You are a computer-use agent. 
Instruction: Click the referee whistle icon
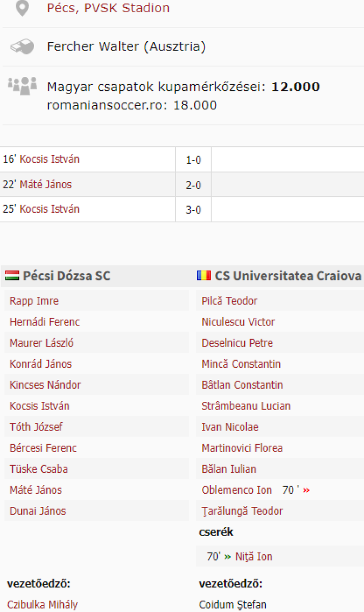tap(22, 47)
